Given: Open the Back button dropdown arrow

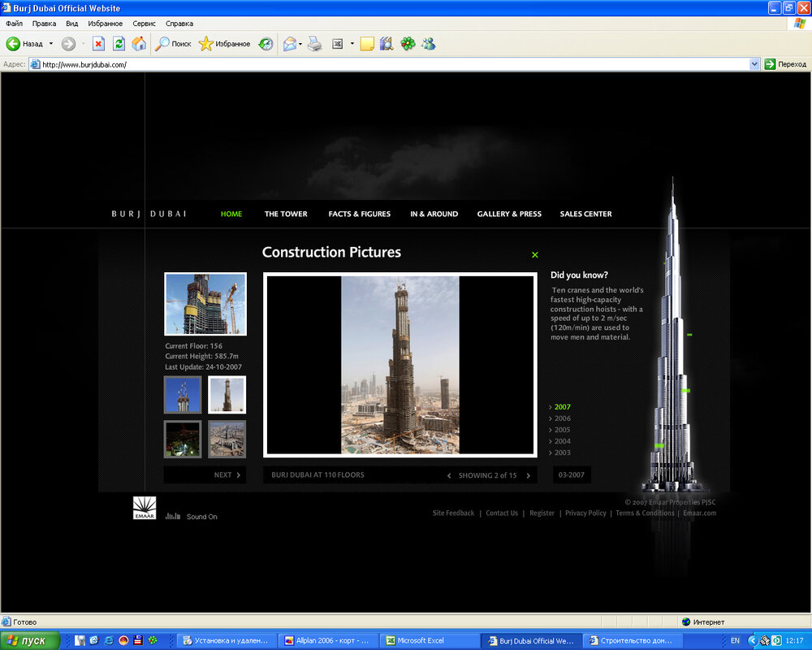Looking at the screenshot, I should tap(50, 44).
